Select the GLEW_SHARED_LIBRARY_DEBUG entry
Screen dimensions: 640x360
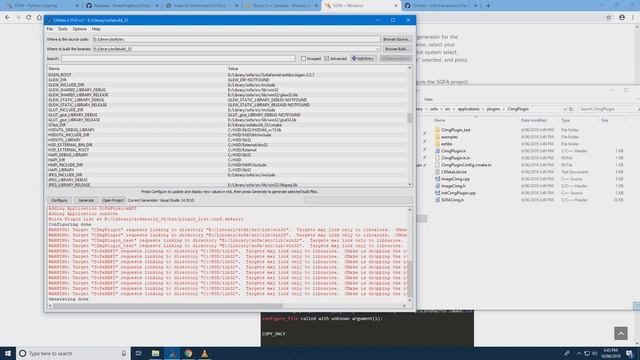[77, 90]
